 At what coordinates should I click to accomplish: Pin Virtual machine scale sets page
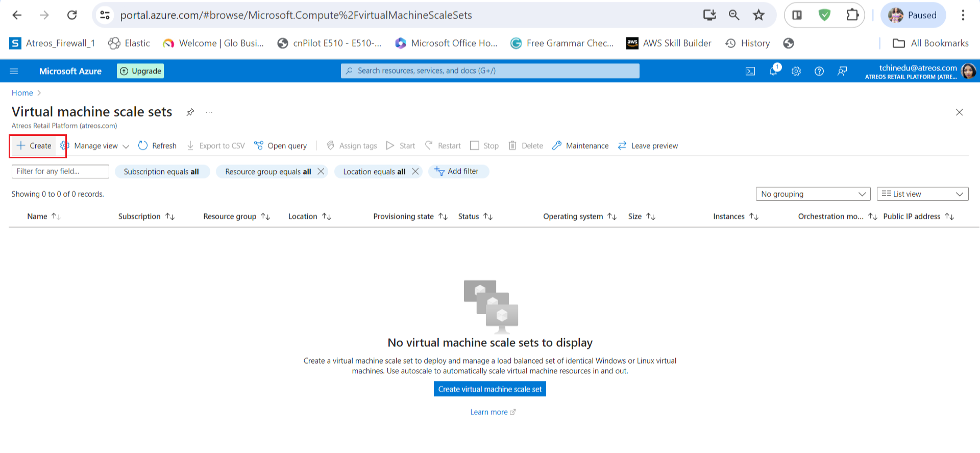190,112
